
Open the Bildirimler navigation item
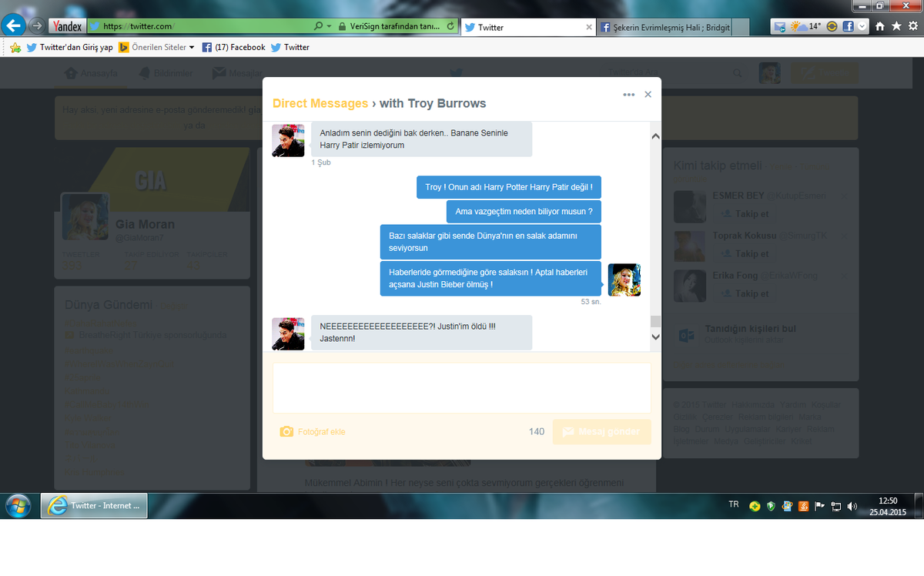[x=166, y=73]
